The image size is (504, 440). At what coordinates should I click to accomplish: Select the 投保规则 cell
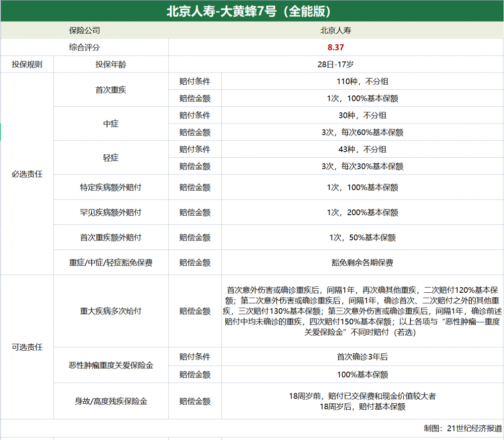27,65
